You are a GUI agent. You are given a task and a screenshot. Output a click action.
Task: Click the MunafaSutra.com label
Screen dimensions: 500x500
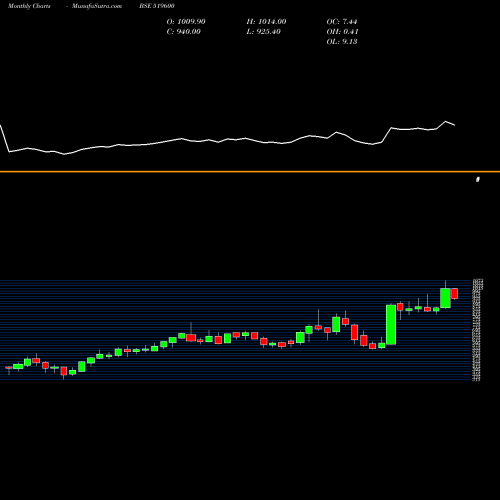97,6
